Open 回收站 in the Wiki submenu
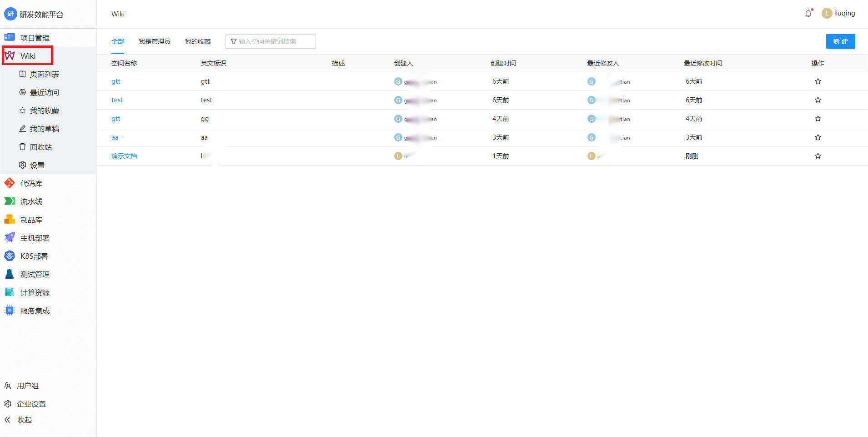868x437 pixels. click(x=40, y=147)
